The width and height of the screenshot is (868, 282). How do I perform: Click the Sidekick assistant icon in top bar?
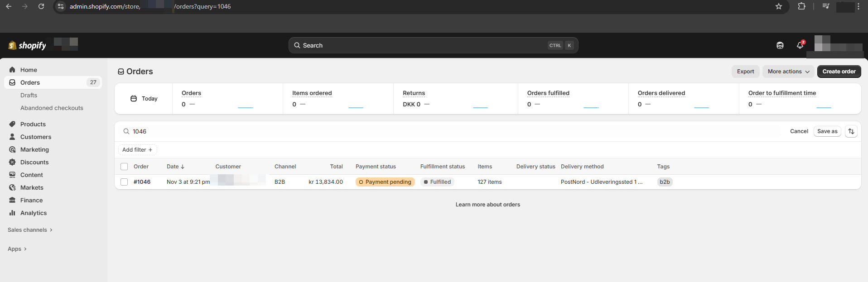[780, 45]
